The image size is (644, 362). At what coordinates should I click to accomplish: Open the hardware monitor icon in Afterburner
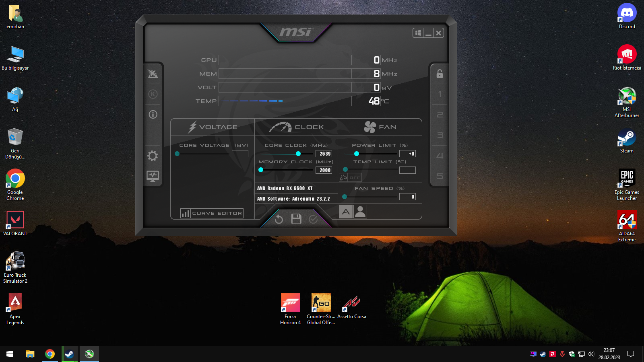[153, 176]
